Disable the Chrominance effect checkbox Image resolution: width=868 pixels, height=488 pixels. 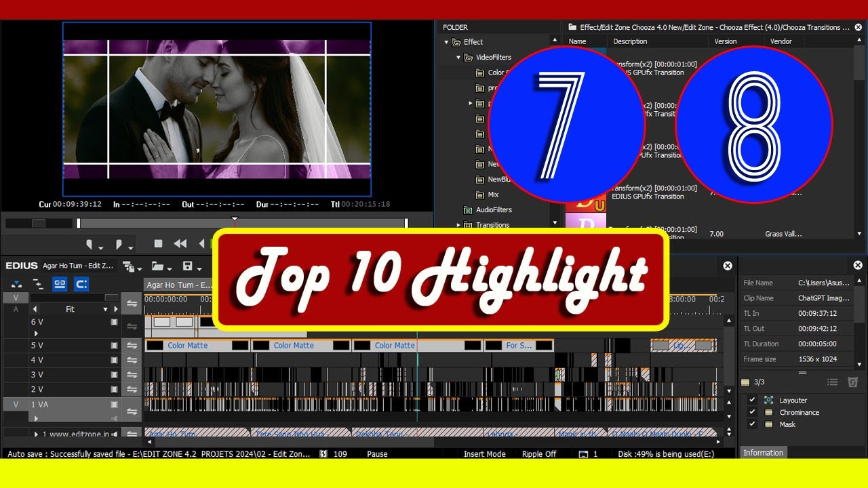(x=751, y=412)
